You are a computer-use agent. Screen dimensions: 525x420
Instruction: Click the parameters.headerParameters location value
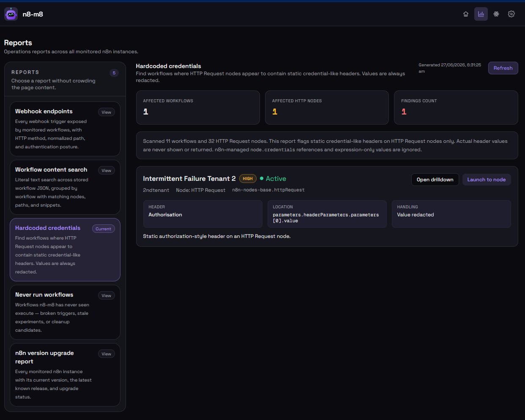pyautogui.click(x=326, y=218)
